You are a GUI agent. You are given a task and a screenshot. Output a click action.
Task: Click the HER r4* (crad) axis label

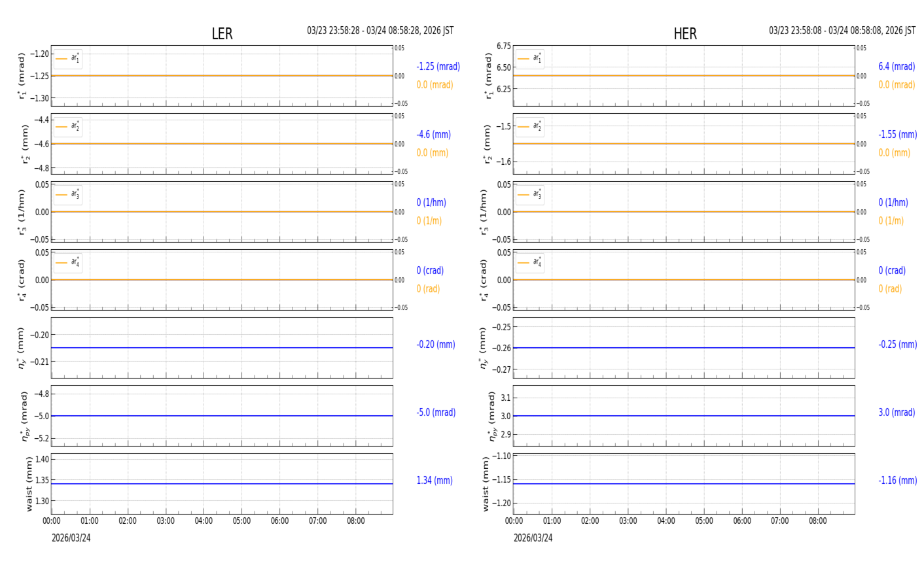point(484,280)
